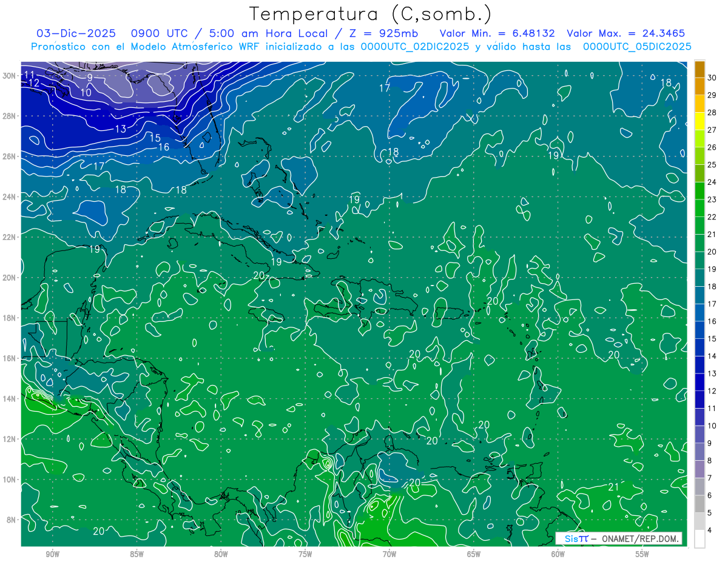Click the colorbar scale label "28"

coord(712,112)
